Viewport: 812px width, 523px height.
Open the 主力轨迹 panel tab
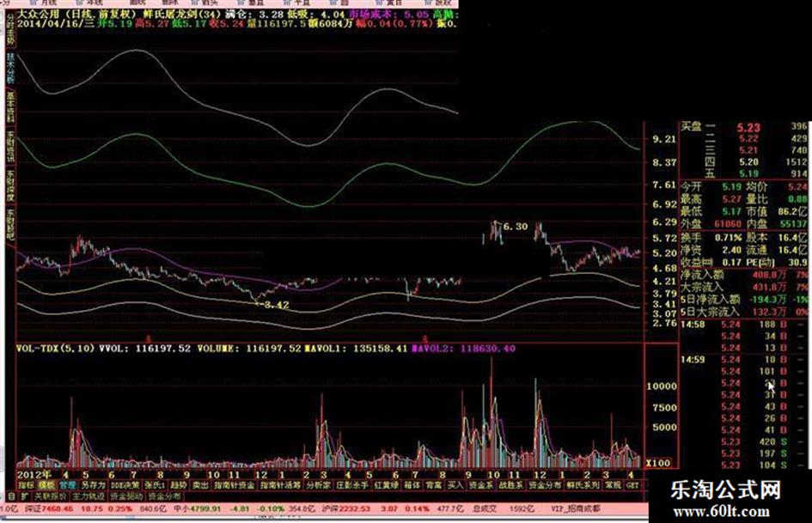tap(89, 496)
